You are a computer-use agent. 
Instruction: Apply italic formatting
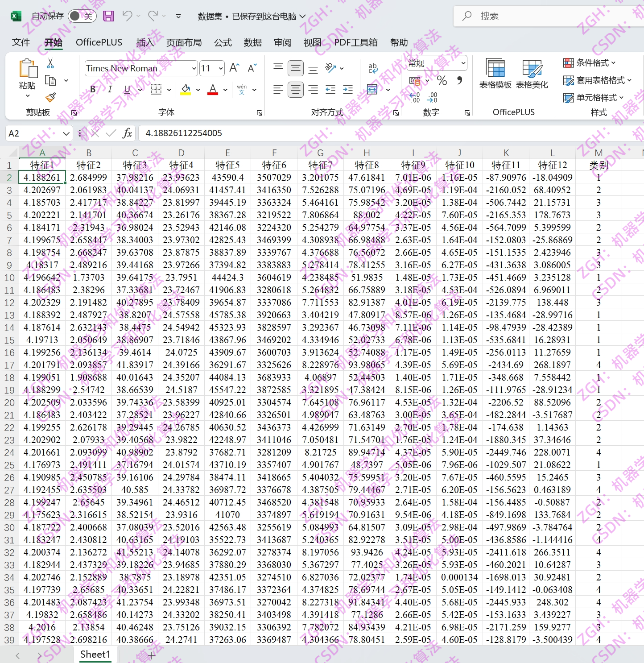pyautogui.click(x=109, y=89)
